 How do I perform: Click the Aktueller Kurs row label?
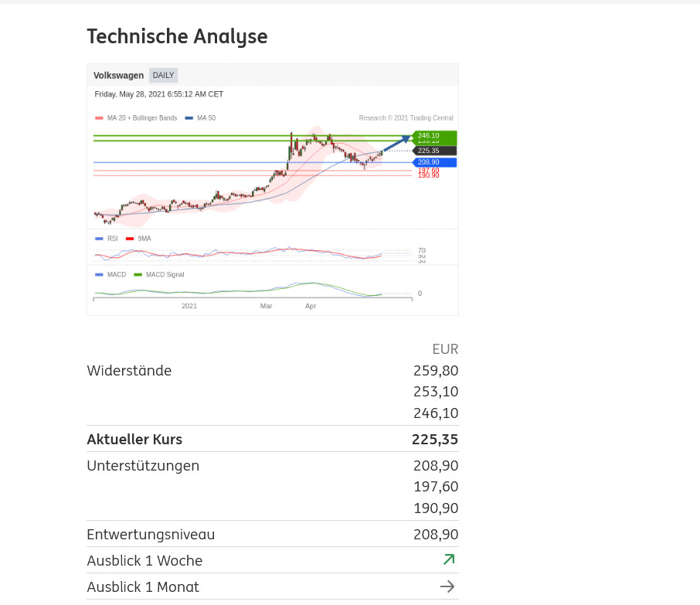134,440
